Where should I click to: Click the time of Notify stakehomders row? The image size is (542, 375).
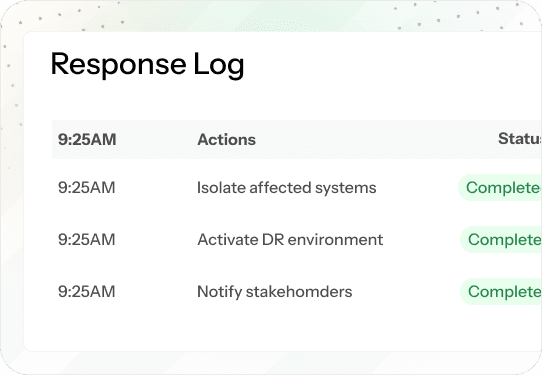[x=86, y=291]
